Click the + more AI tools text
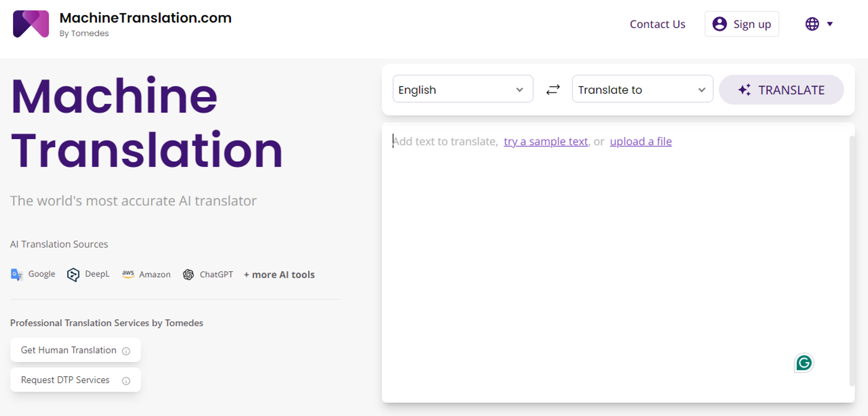 tap(279, 275)
